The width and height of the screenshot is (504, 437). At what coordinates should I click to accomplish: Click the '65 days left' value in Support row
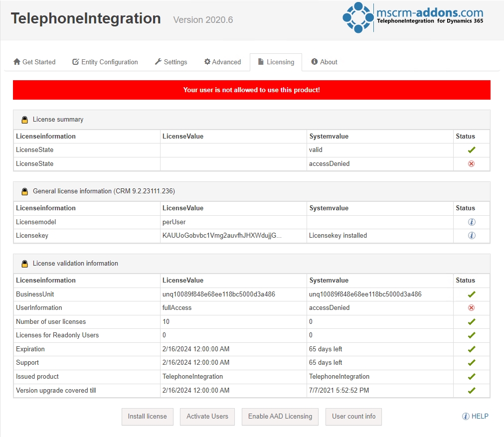pos(326,362)
